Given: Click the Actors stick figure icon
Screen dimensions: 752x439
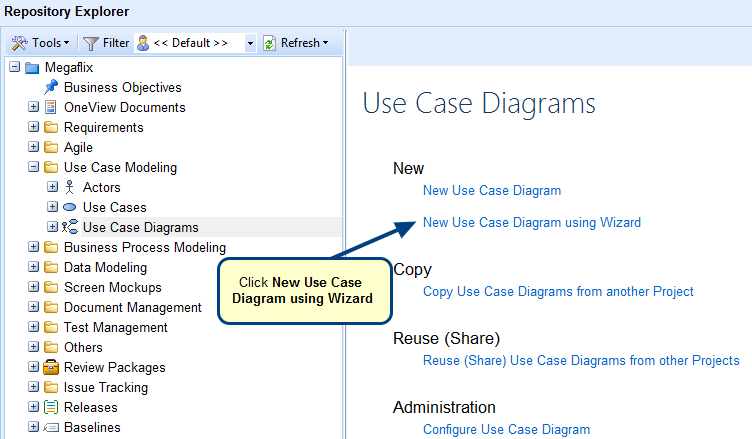Looking at the screenshot, I should [x=69, y=187].
